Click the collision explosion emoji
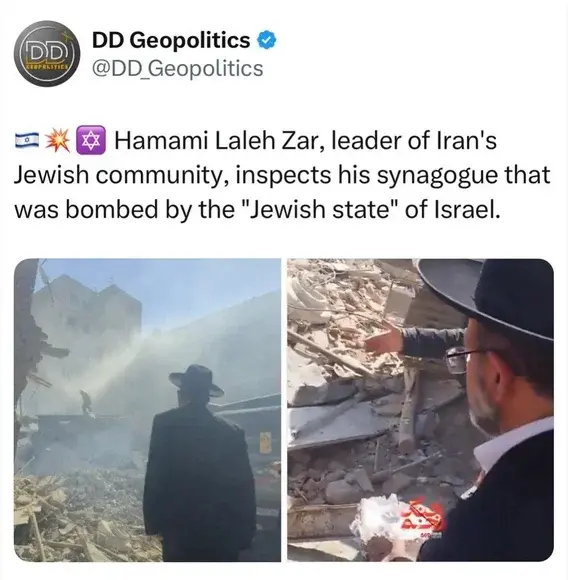The height and width of the screenshot is (580, 568). 58,141
